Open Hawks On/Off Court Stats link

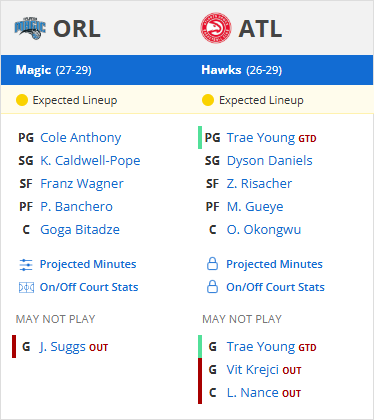coord(275,287)
